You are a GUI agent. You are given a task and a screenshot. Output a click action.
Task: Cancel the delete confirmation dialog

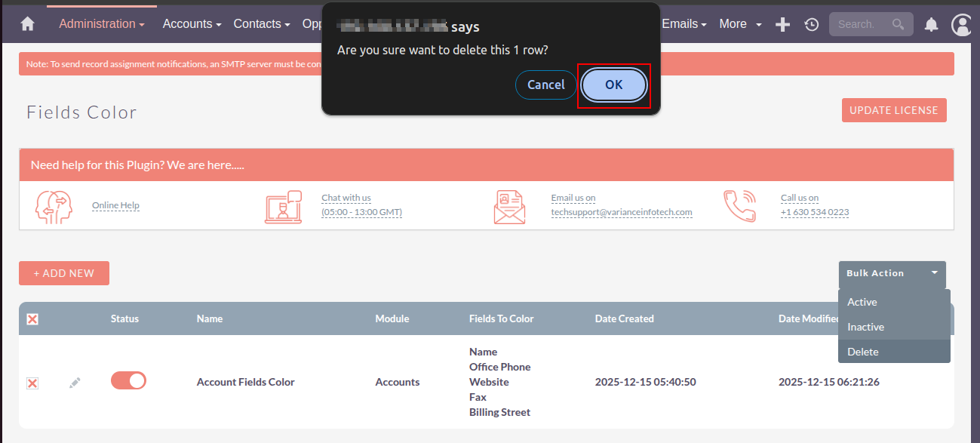[545, 85]
